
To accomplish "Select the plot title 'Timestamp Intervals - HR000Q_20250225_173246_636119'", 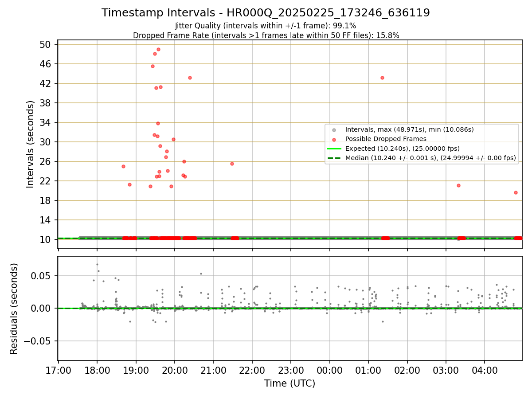I will tap(266, 13).
